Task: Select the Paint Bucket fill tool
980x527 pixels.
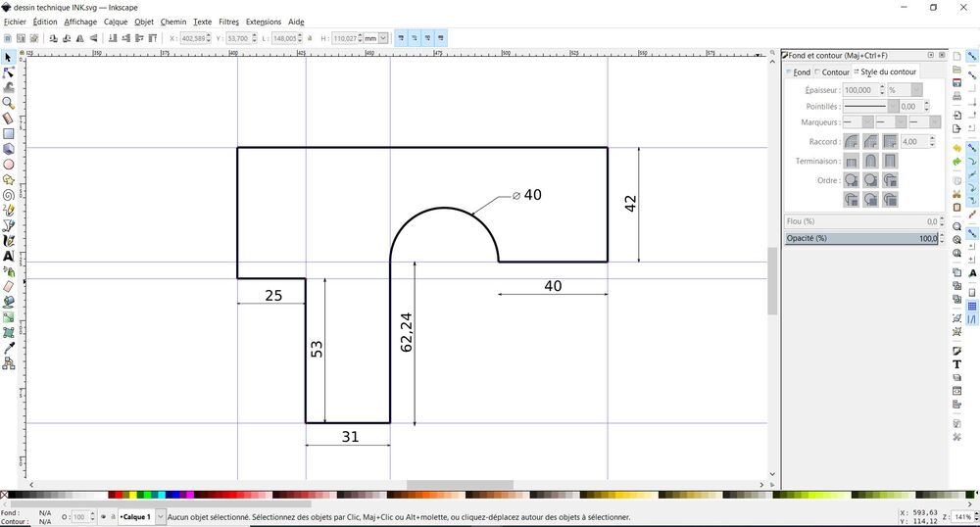Action: point(8,302)
